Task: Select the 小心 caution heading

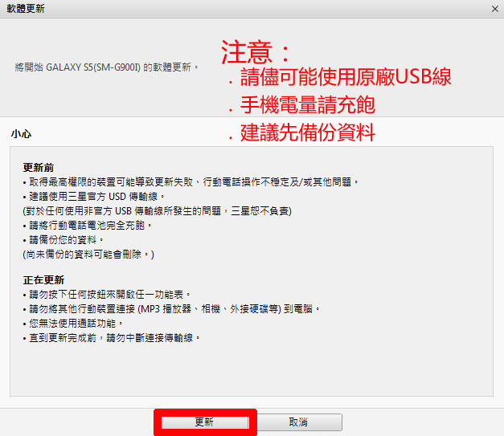Action: (21, 134)
